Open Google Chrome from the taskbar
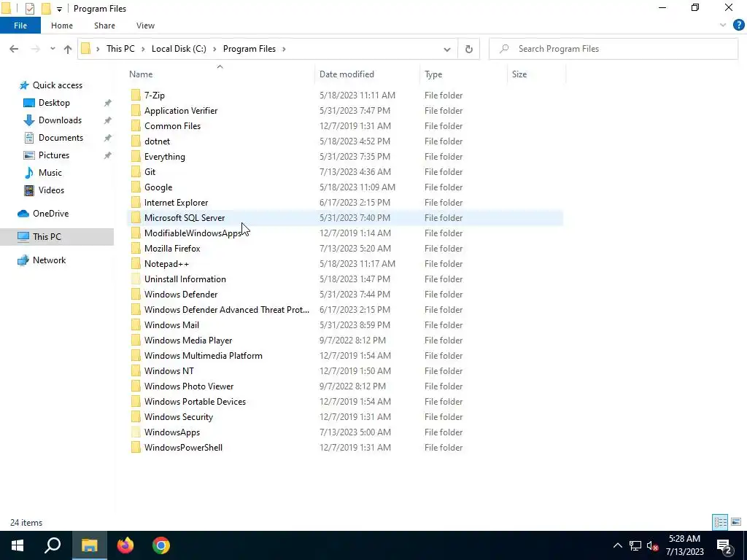Screen dimensions: 747x560 (x=161, y=545)
